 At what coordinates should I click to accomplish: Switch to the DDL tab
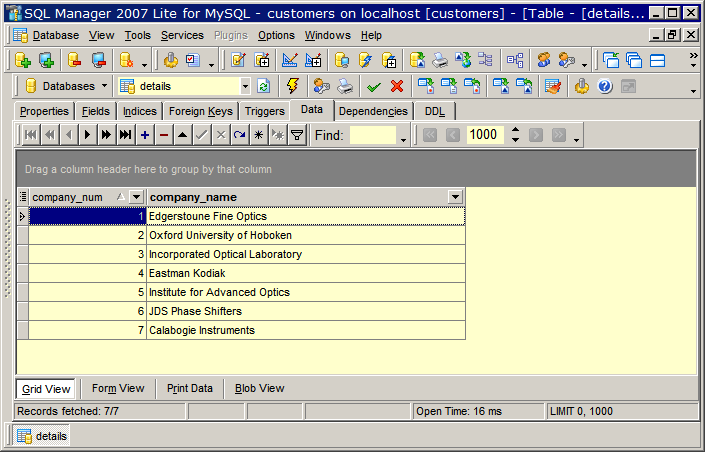(x=434, y=111)
